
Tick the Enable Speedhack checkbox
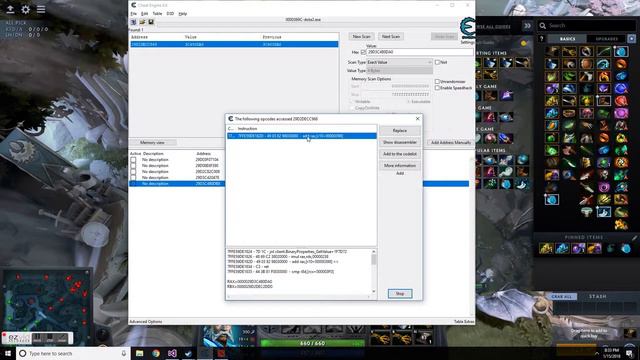437,88
